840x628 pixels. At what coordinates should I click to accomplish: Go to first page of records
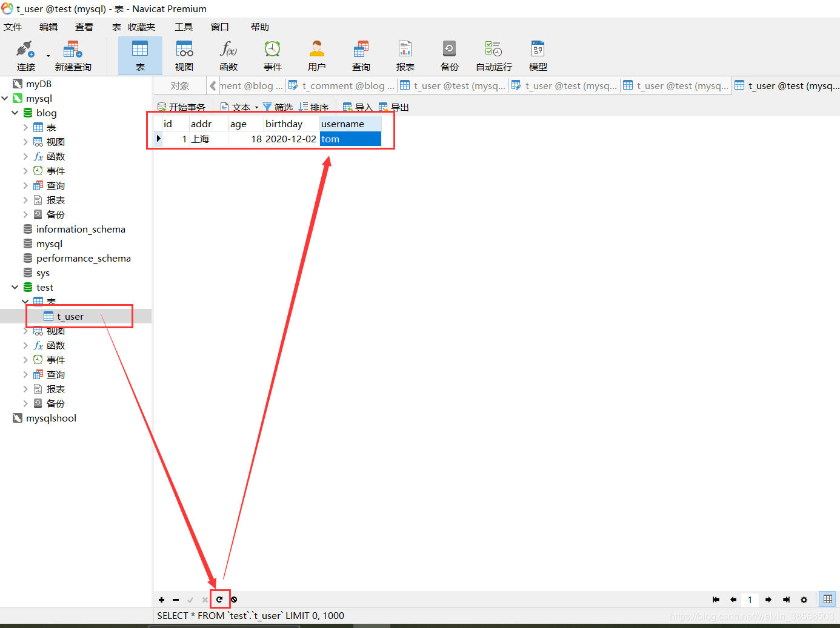716,600
